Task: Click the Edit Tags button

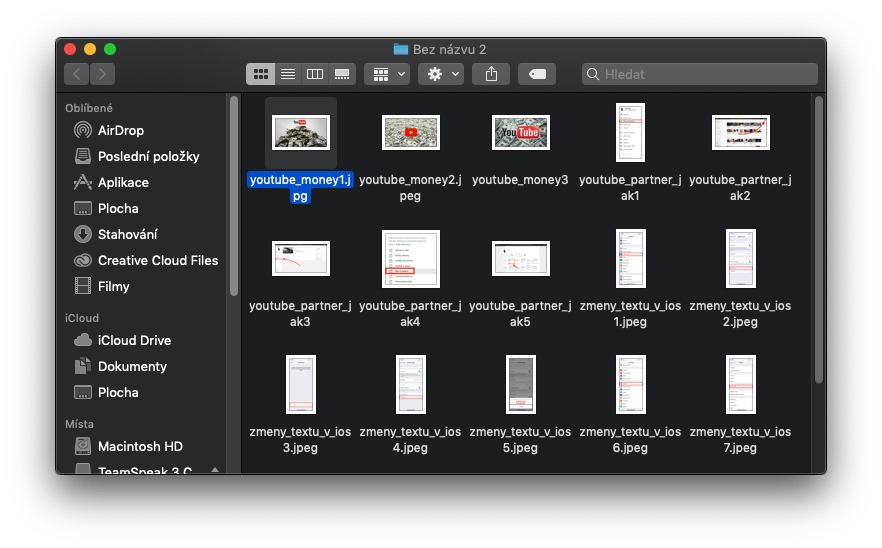Action: [x=537, y=74]
